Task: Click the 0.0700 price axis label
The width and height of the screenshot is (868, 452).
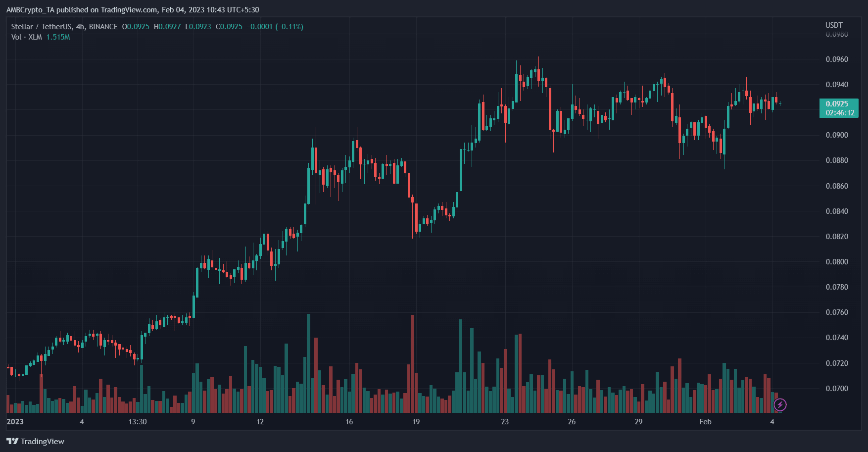Action: click(837, 389)
